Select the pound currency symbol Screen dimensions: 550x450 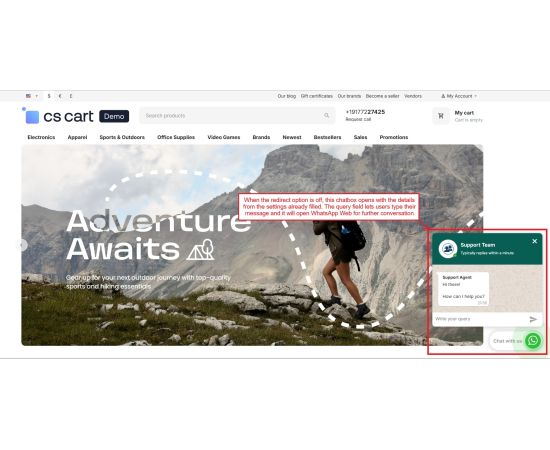[x=71, y=96]
